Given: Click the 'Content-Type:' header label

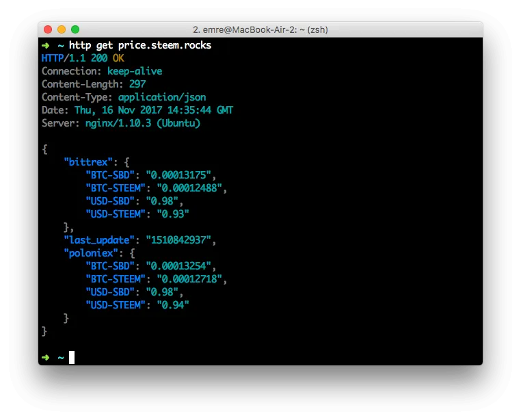Looking at the screenshot, I should point(77,97).
